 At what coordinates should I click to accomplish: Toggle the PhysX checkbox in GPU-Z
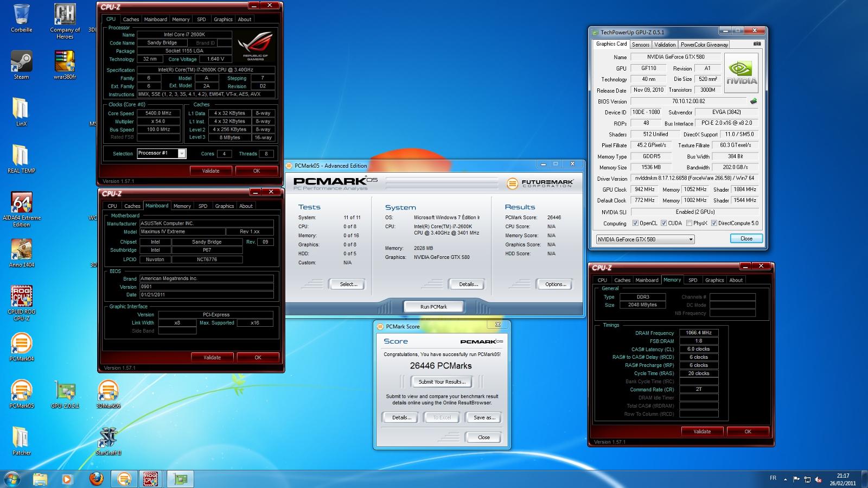click(x=689, y=223)
